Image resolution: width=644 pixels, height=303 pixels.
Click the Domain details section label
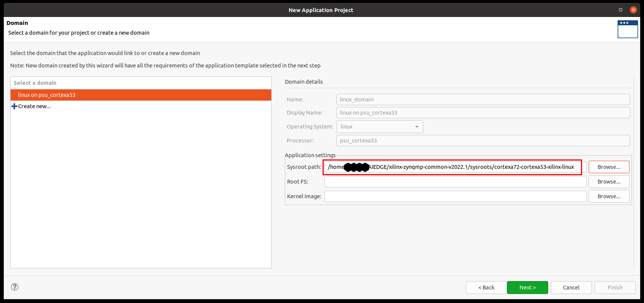(x=304, y=82)
